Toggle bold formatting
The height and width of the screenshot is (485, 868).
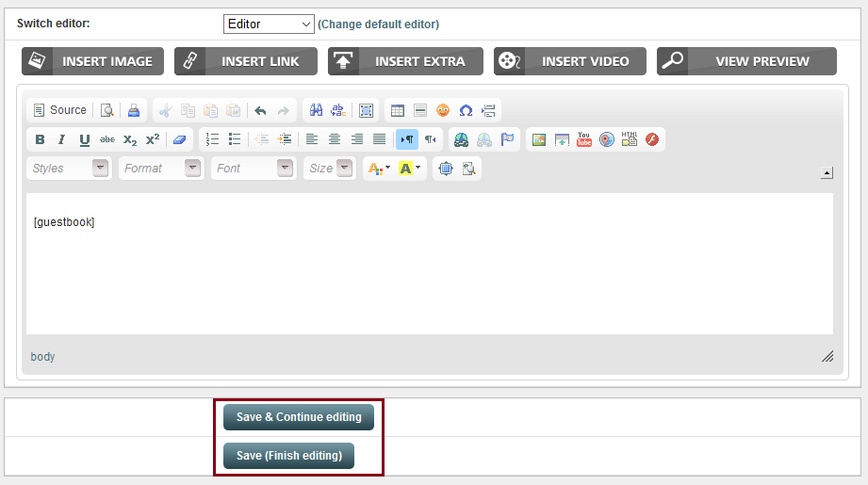tap(40, 139)
